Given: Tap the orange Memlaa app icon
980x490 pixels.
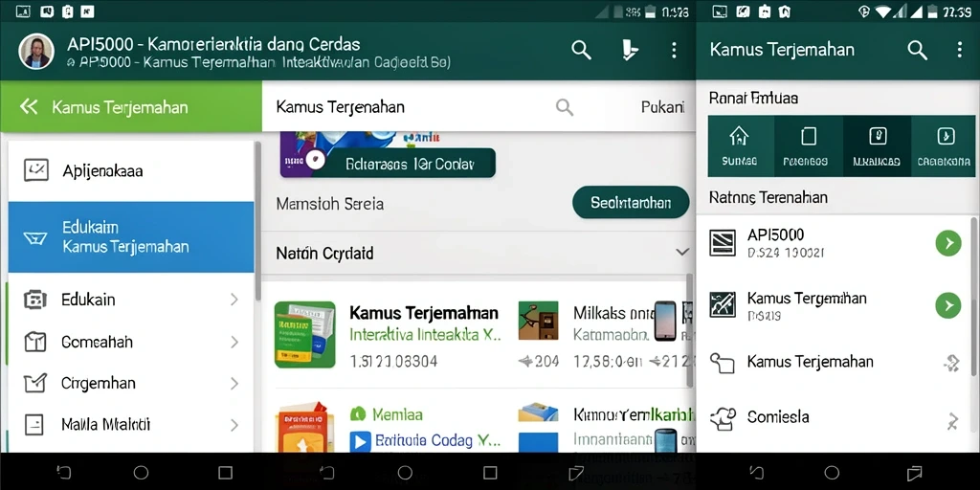Looking at the screenshot, I should tap(305, 428).
